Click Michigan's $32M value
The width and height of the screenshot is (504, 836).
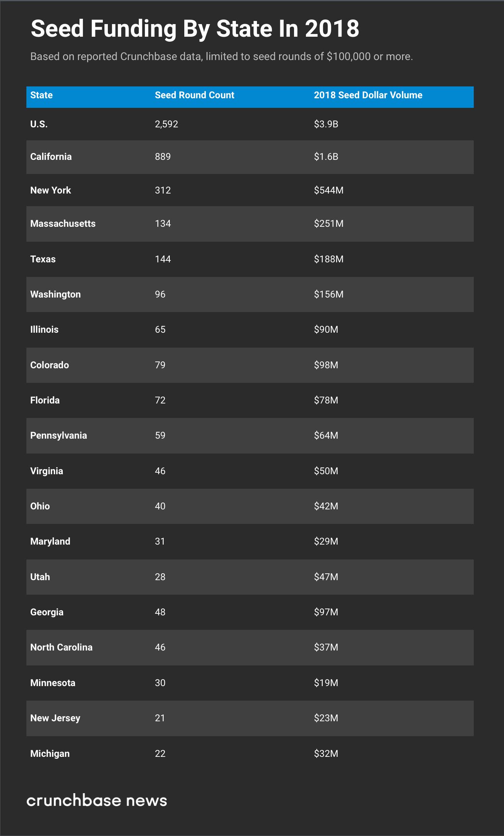tap(326, 754)
